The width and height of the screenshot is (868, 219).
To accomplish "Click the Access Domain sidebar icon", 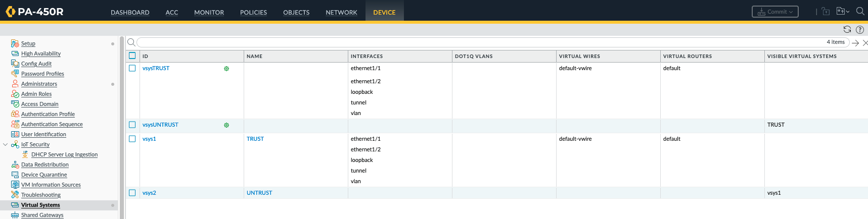I will pos(15,104).
